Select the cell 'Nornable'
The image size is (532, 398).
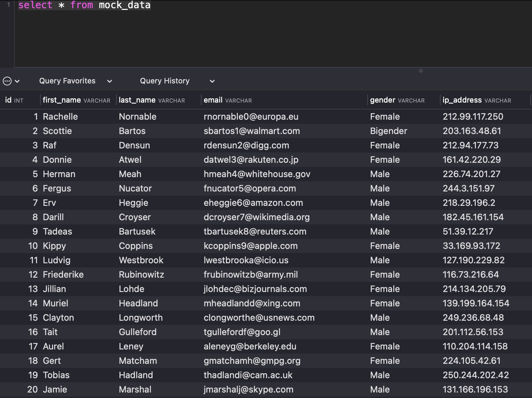[x=138, y=117]
